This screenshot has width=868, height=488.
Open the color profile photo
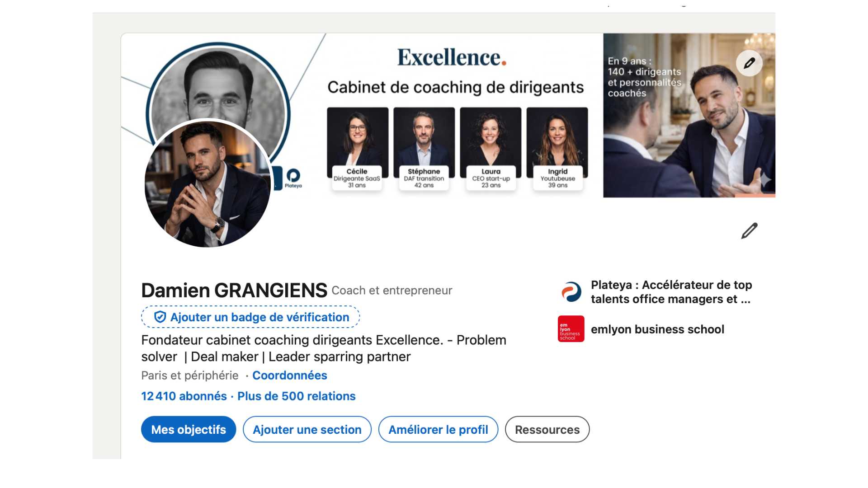click(208, 184)
